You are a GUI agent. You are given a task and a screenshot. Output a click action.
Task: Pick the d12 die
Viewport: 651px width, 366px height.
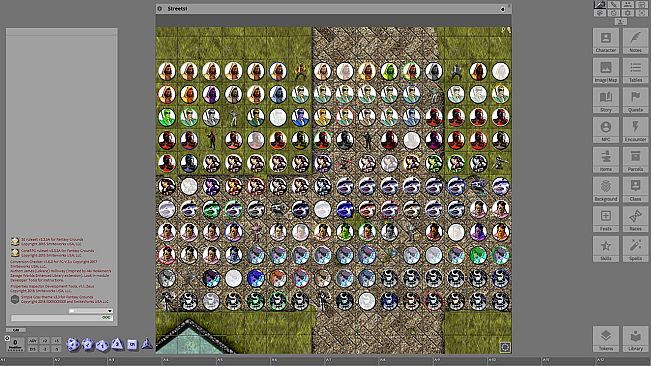88,344
